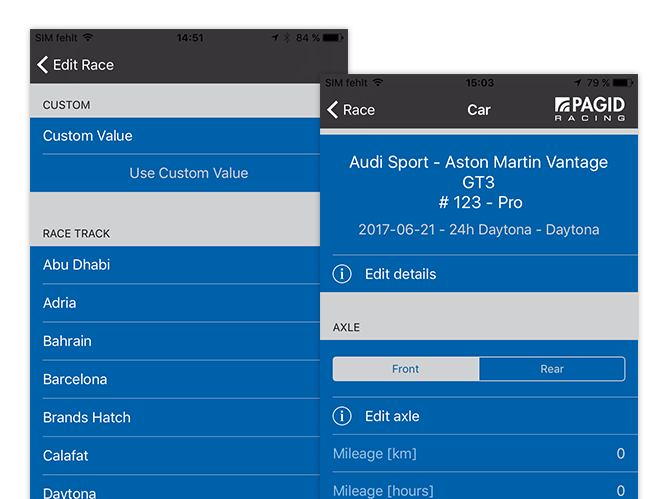Choose Abu Dhabi race track

point(175,265)
